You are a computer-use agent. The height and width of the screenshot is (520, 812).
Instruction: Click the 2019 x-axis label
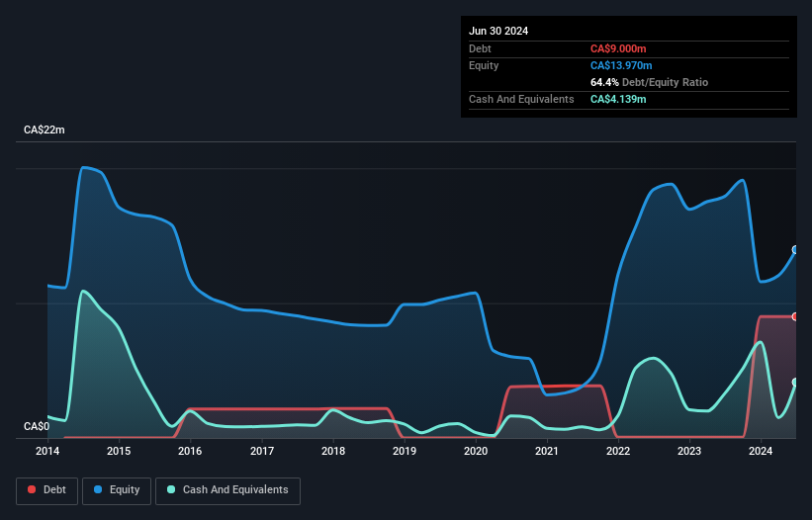point(405,451)
